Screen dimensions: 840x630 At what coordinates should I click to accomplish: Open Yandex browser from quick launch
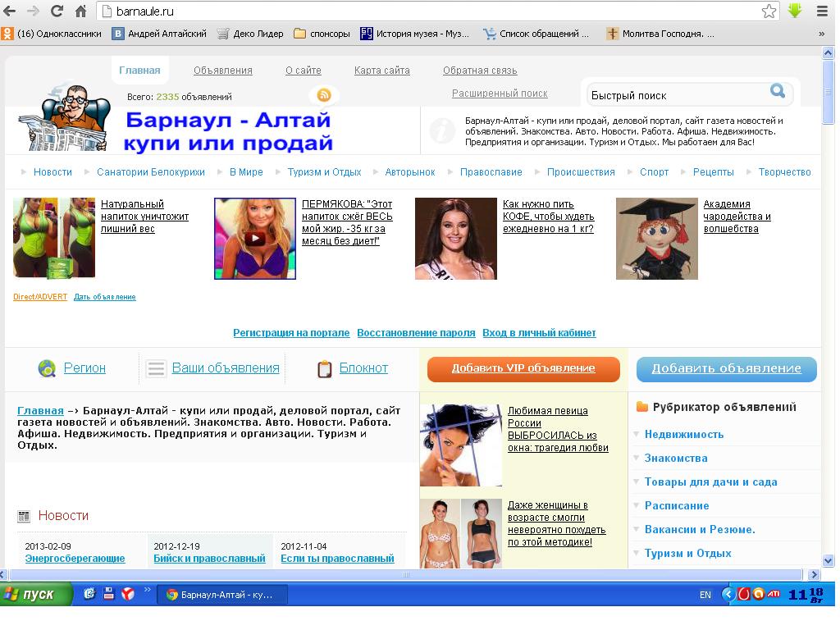click(128, 595)
